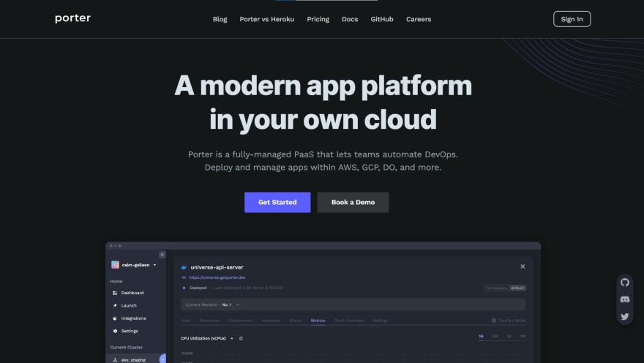Open the universe.getporter.dev link
The height and width of the screenshot is (363, 644).
coord(217,277)
